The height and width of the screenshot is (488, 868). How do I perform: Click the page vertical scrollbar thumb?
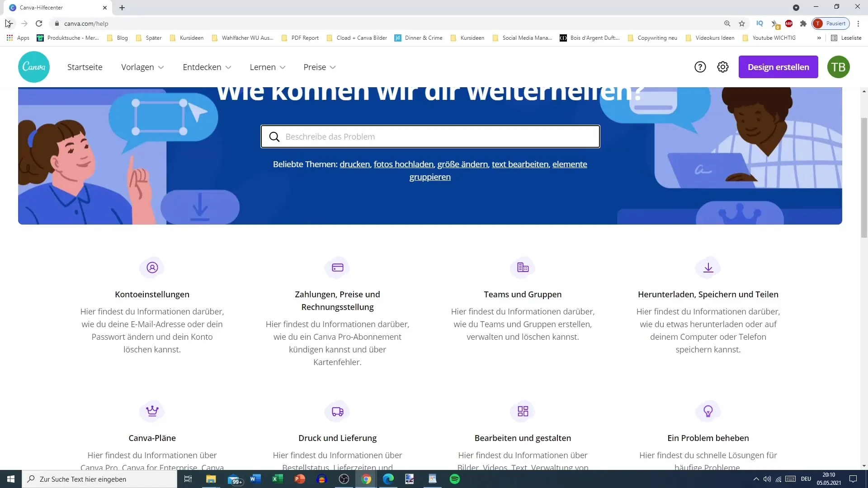point(864,177)
